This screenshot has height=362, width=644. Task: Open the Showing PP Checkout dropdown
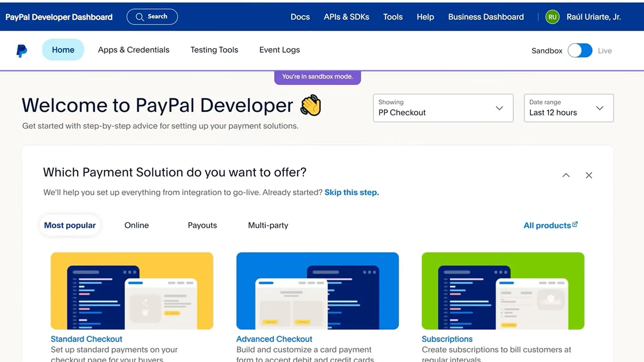pyautogui.click(x=443, y=108)
